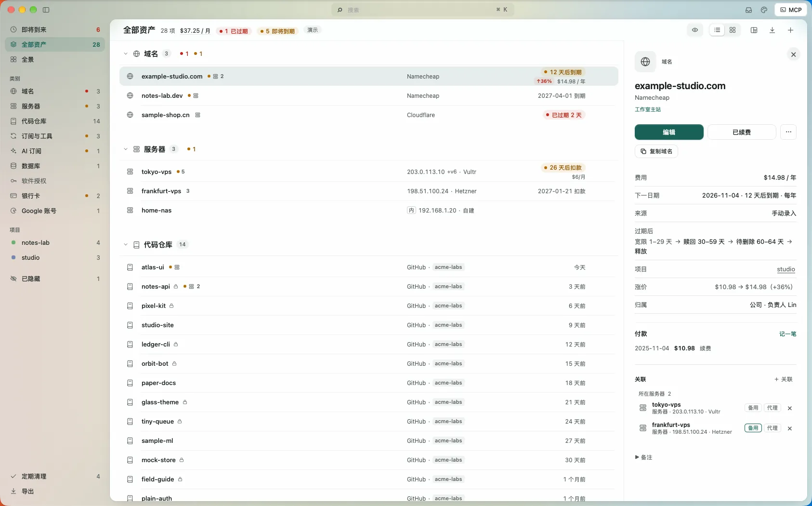Filter by the 1 已过期 badge
This screenshot has width=812, height=506.
tap(234, 31)
